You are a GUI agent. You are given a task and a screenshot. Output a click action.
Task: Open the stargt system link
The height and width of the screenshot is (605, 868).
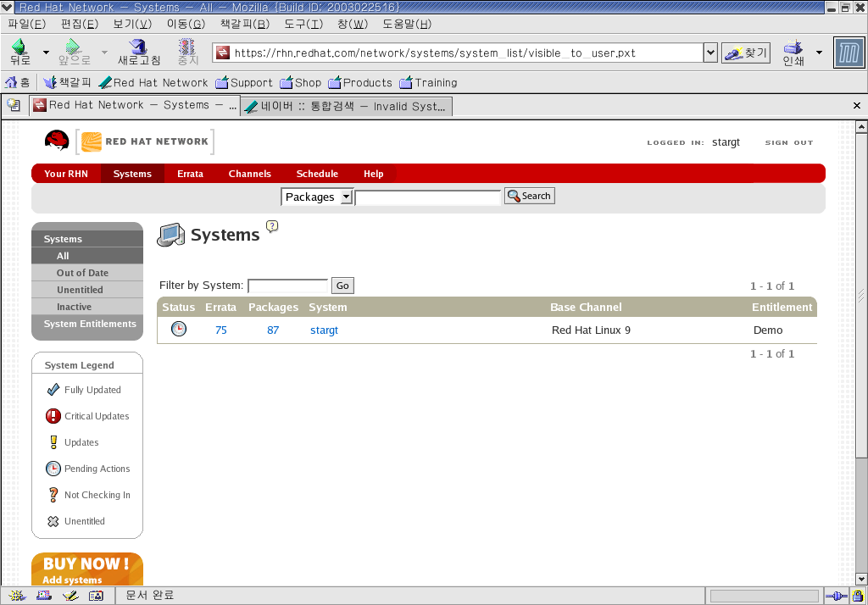point(324,330)
